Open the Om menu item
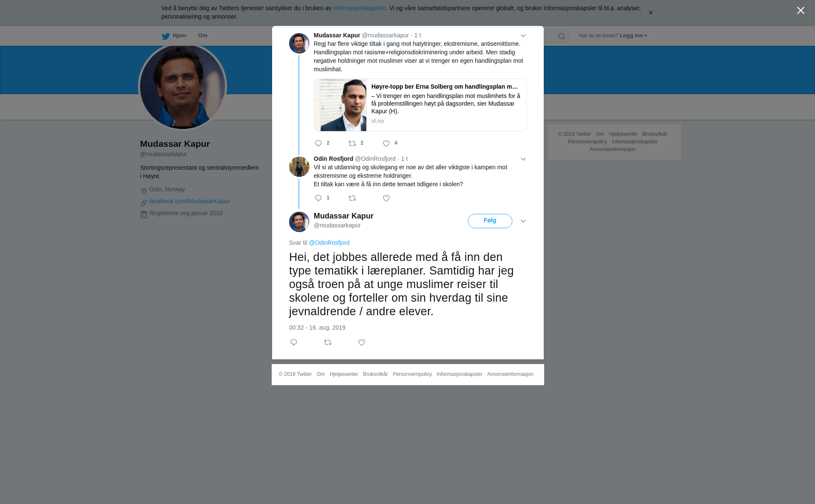The height and width of the screenshot is (504, 815). (x=202, y=36)
